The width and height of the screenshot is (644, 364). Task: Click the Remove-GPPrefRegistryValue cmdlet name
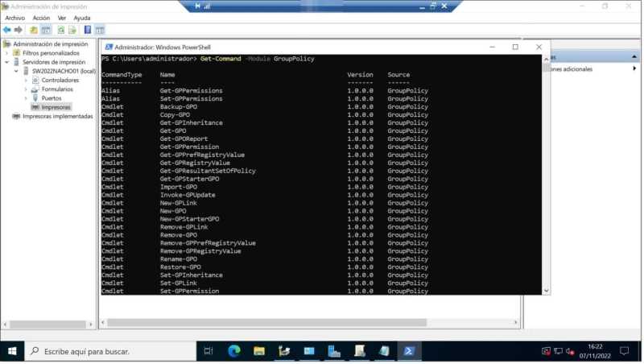pos(208,243)
